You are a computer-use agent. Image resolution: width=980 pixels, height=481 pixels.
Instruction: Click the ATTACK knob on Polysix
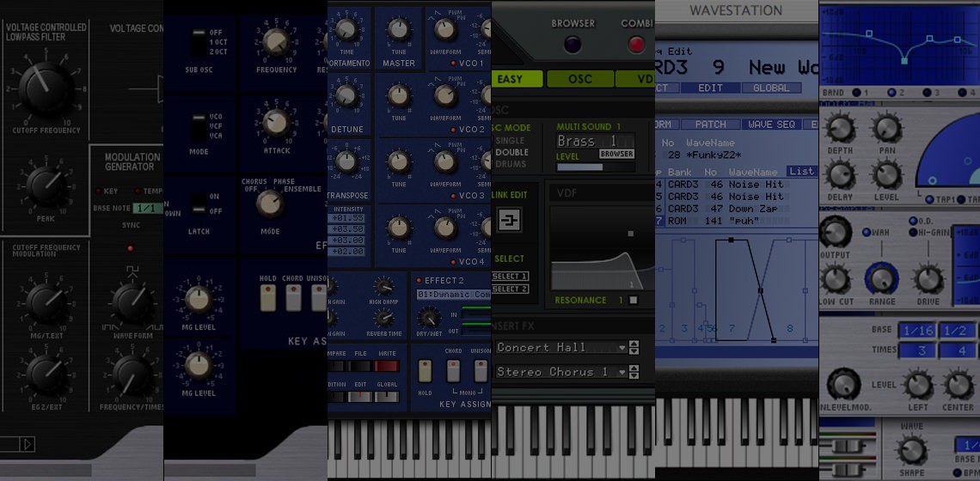(276, 124)
